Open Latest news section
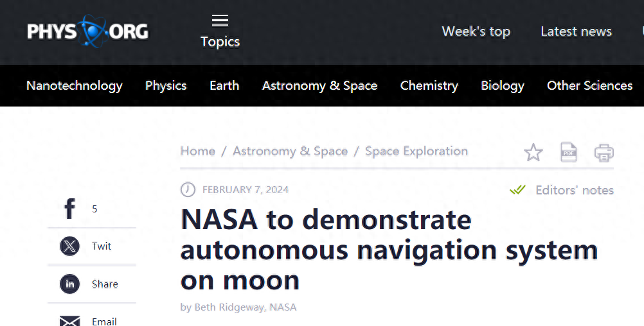Viewport: 644px width, 326px height. [576, 31]
